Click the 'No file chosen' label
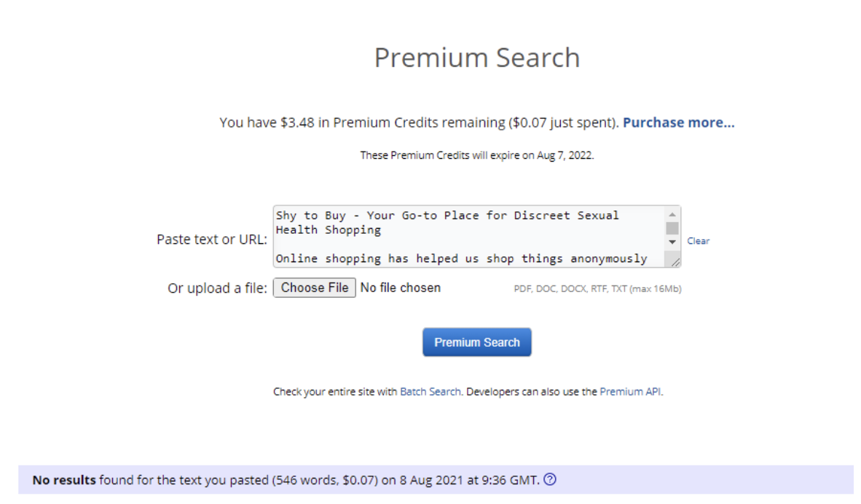The height and width of the screenshot is (504, 861). pyautogui.click(x=401, y=288)
